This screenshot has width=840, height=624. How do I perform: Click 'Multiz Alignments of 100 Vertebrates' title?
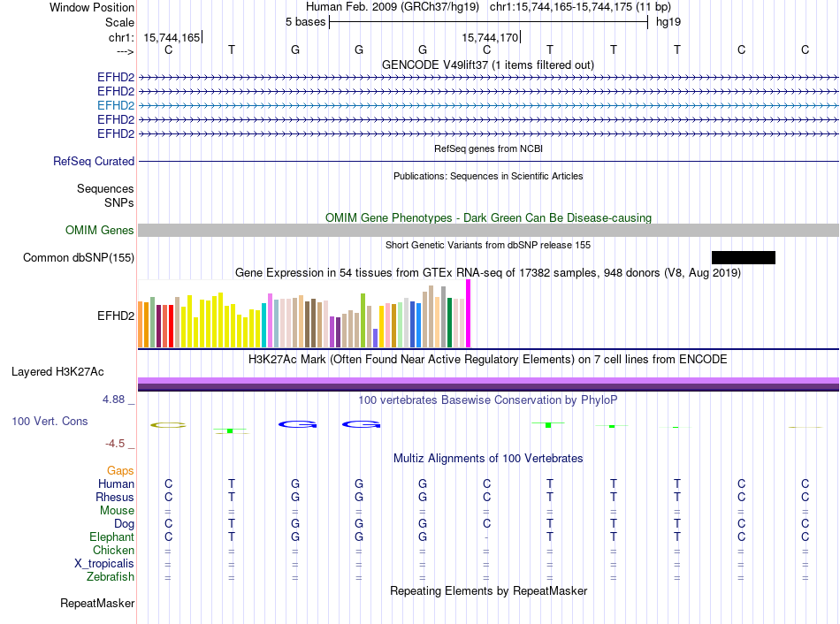[488, 459]
